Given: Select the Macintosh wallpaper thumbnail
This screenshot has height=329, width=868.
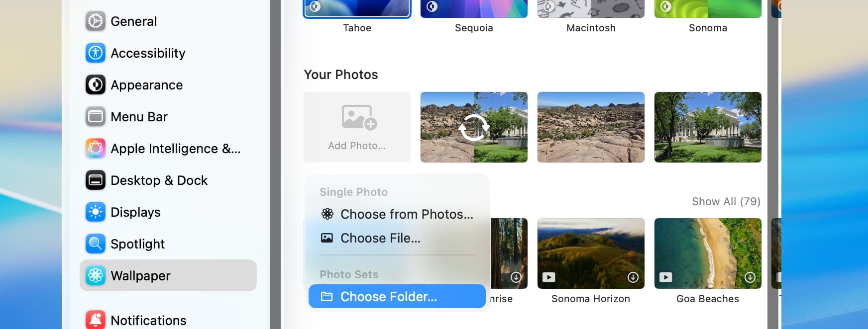Looking at the screenshot, I should (x=591, y=9).
